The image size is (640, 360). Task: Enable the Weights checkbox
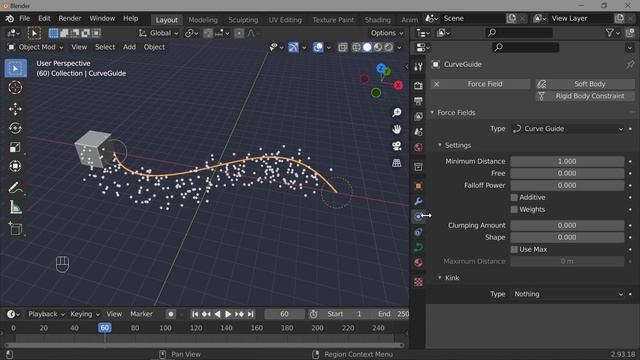[x=514, y=209]
